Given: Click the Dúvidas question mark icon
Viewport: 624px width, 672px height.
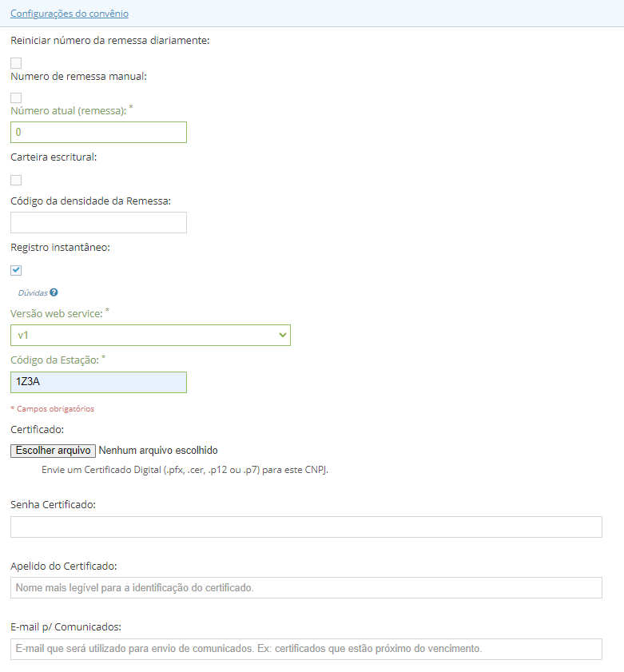Looking at the screenshot, I should (x=54, y=292).
